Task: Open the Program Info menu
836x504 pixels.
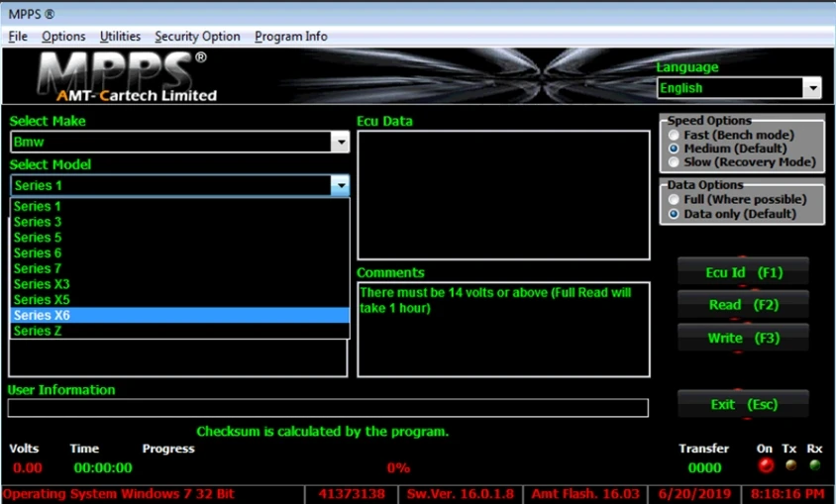Action: [290, 37]
